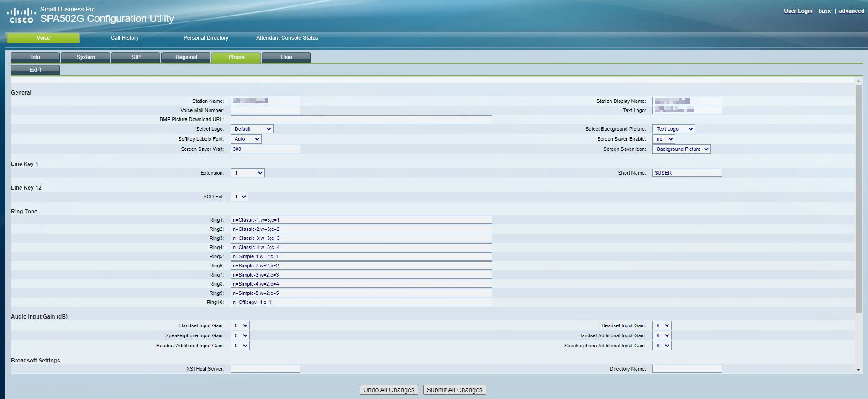Open the Select Logo dropdown
868x399 pixels.
pos(252,129)
